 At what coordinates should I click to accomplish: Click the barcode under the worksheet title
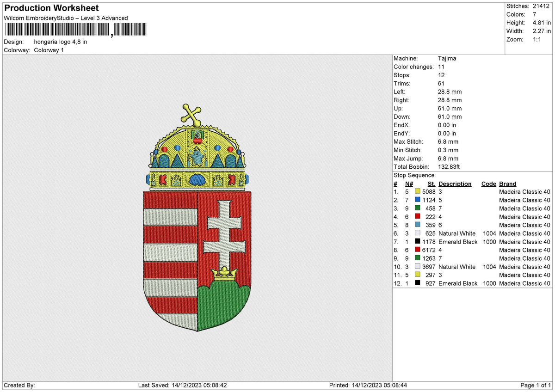click(x=76, y=30)
